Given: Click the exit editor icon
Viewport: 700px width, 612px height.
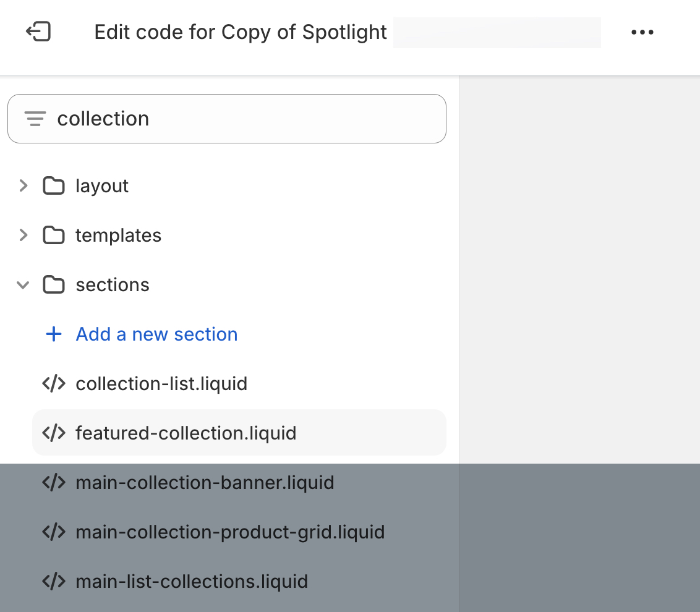Looking at the screenshot, I should point(38,32).
